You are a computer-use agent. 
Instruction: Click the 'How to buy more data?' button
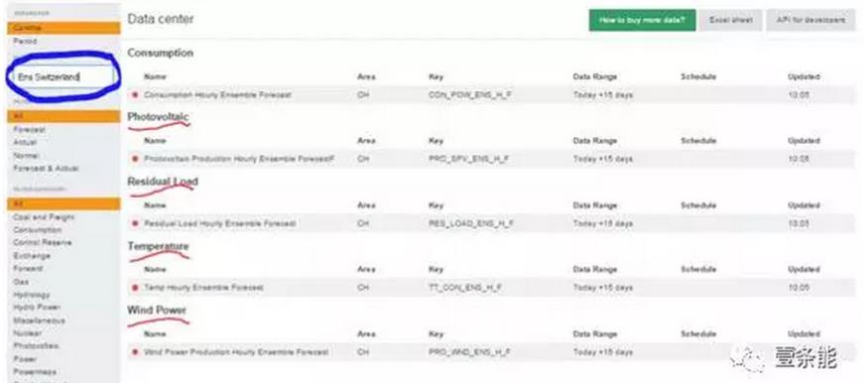click(x=642, y=20)
